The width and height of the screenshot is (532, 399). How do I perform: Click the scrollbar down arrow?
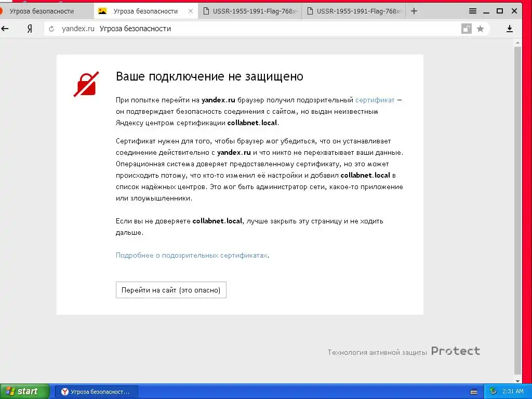pyautogui.click(x=517, y=381)
